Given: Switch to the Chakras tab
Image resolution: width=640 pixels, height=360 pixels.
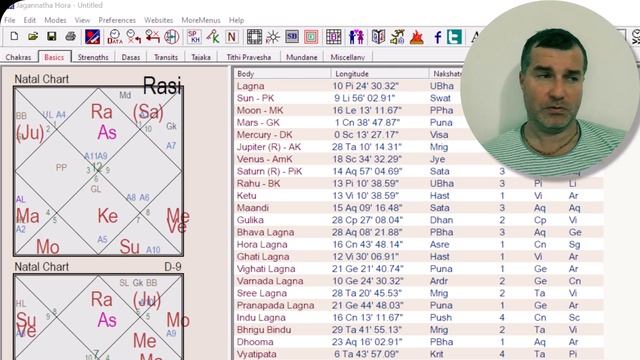Looking at the screenshot, I should [18, 57].
